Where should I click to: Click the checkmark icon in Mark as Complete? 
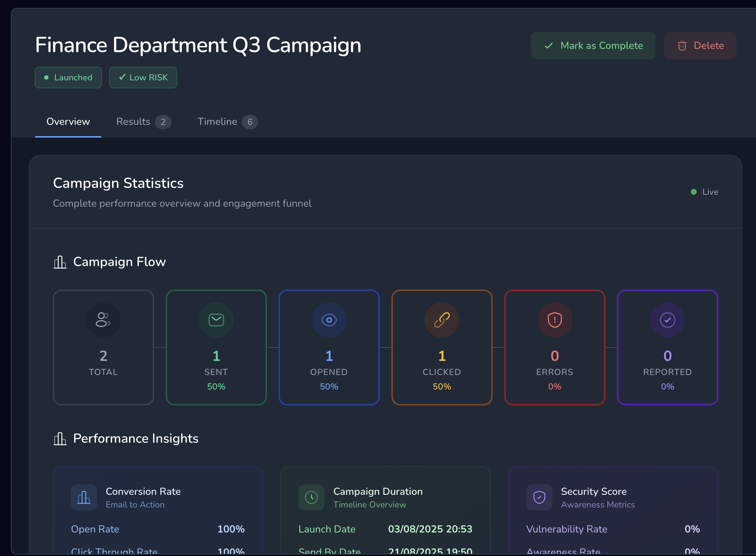[548, 46]
